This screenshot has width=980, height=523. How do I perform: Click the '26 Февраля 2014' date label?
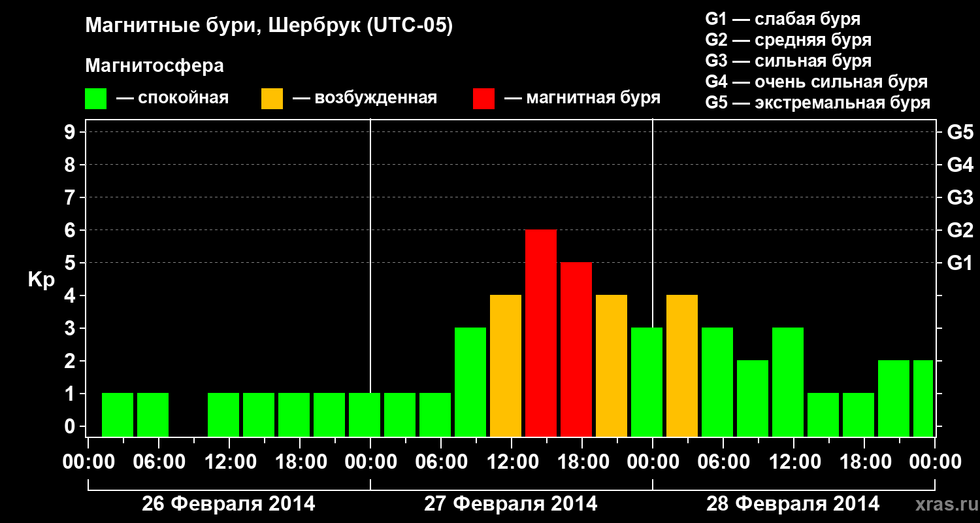229,504
